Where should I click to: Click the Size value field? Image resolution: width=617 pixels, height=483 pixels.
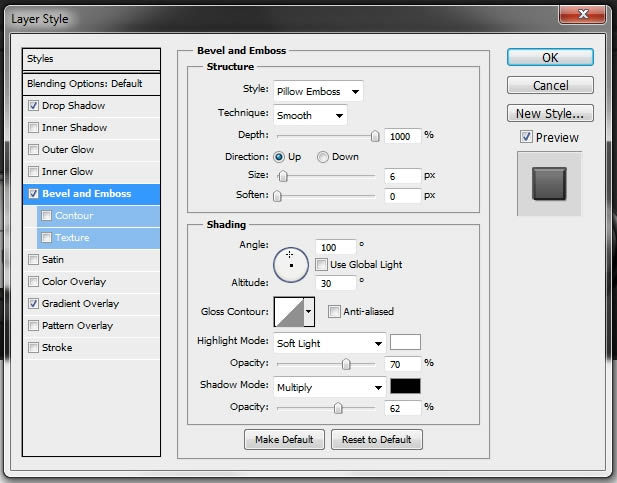pyautogui.click(x=403, y=176)
